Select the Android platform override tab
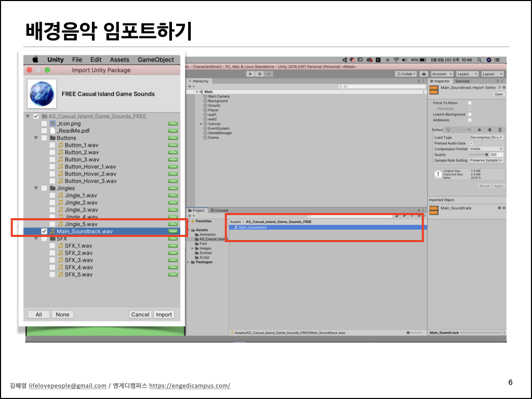 (489, 129)
